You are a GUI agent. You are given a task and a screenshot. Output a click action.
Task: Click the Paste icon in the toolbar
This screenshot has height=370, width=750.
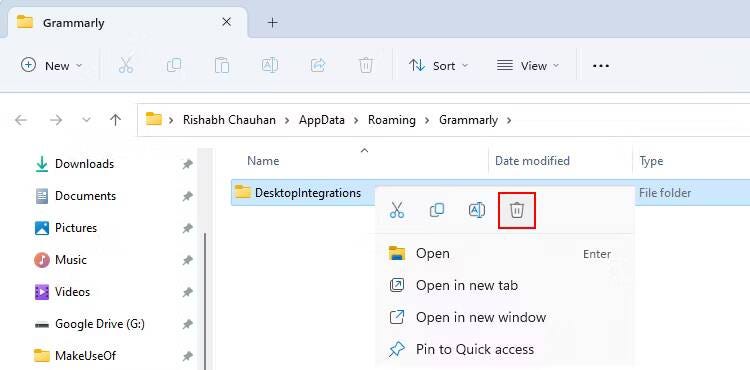coord(222,65)
